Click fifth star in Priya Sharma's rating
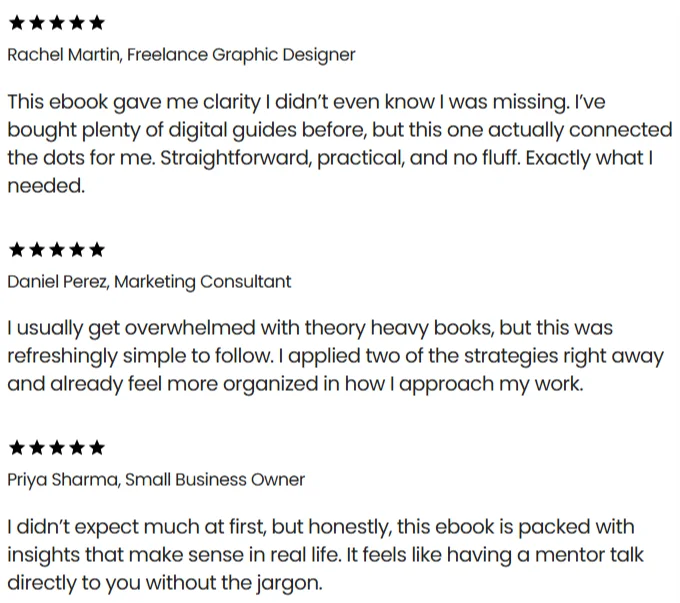Image resolution: width=680 pixels, height=603 pixels. point(96,448)
